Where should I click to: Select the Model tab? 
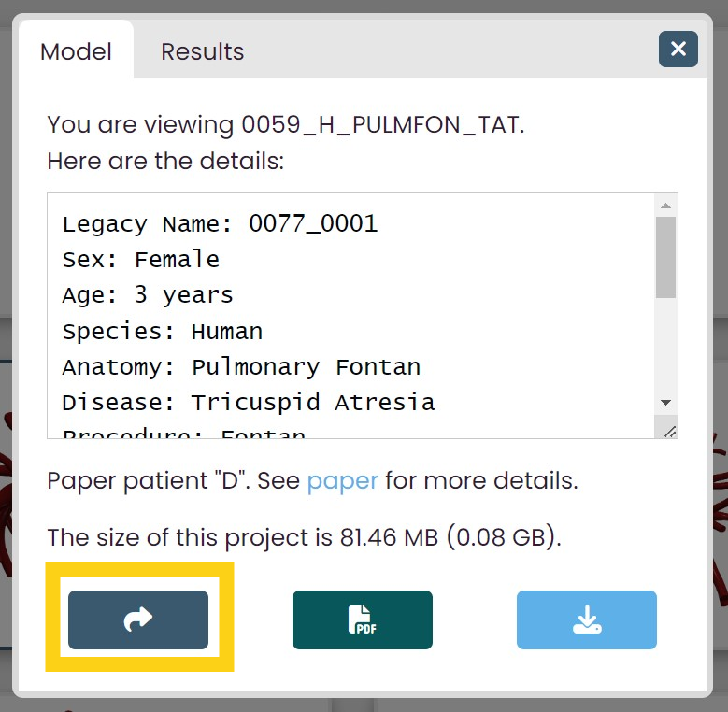76,51
